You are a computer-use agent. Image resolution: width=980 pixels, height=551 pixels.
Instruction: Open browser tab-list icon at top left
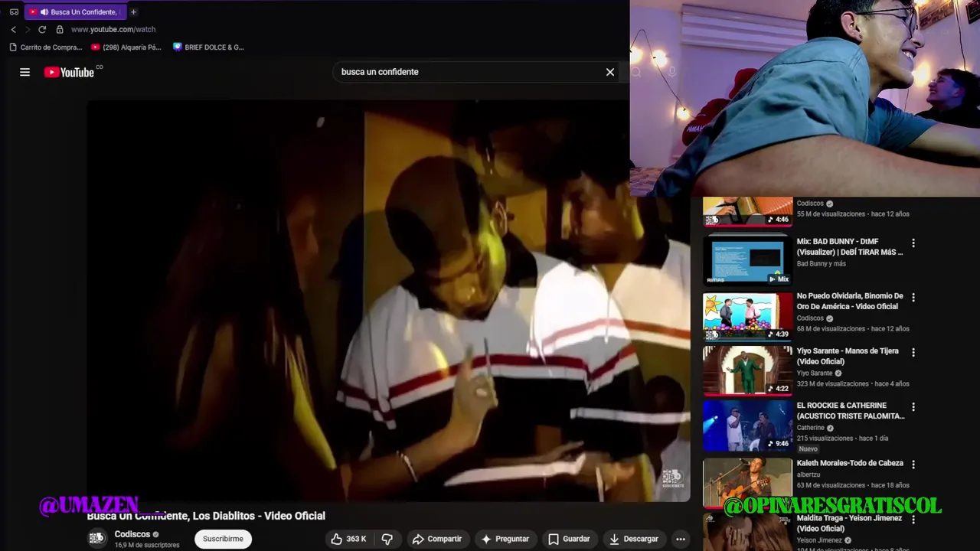(x=14, y=11)
